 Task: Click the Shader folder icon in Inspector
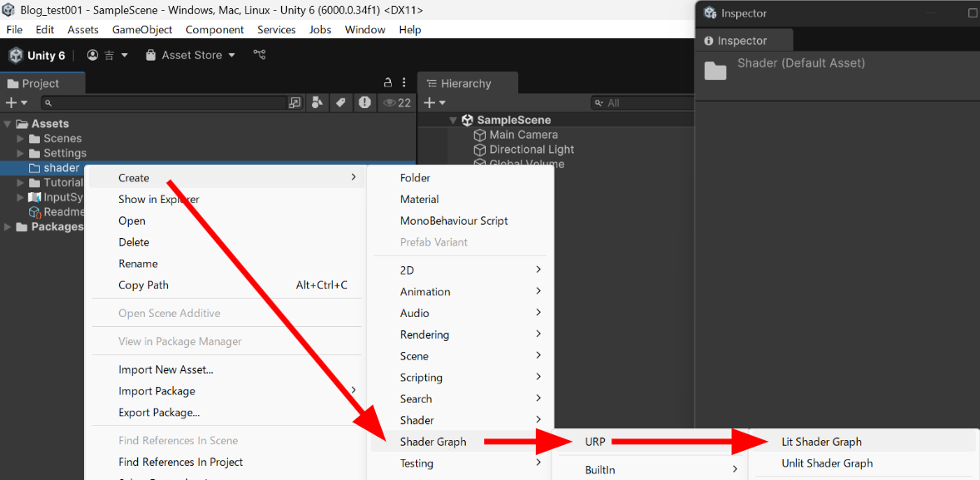tap(715, 71)
